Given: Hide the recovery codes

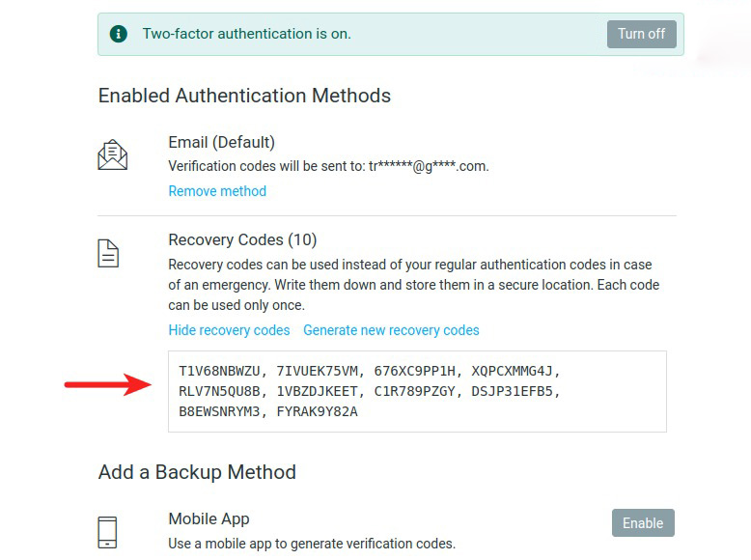Looking at the screenshot, I should (x=229, y=330).
